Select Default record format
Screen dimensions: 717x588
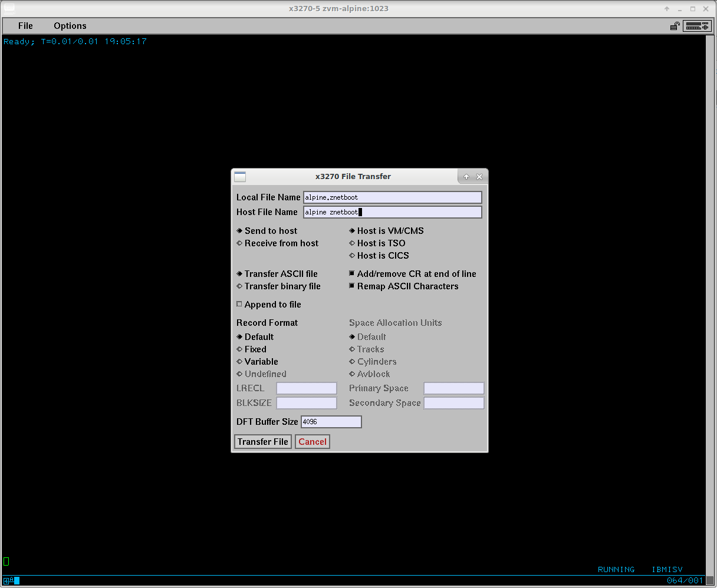point(255,337)
